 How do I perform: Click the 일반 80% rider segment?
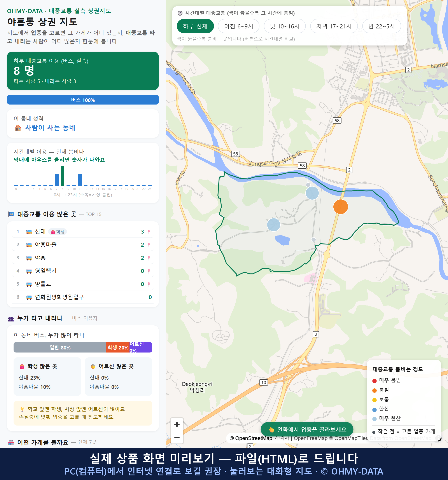(60, 347)
